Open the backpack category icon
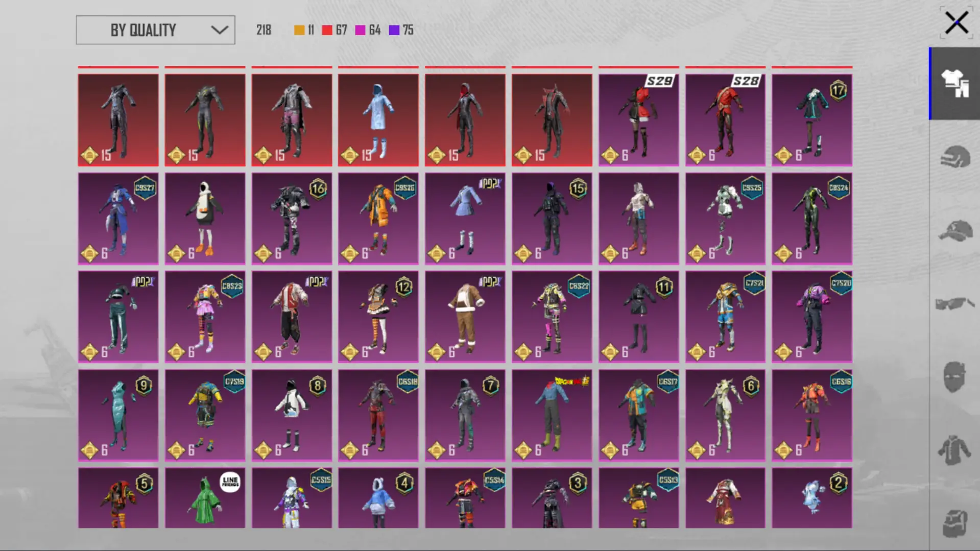This screenshot has height=551, width=980. [x=954, y=523]
